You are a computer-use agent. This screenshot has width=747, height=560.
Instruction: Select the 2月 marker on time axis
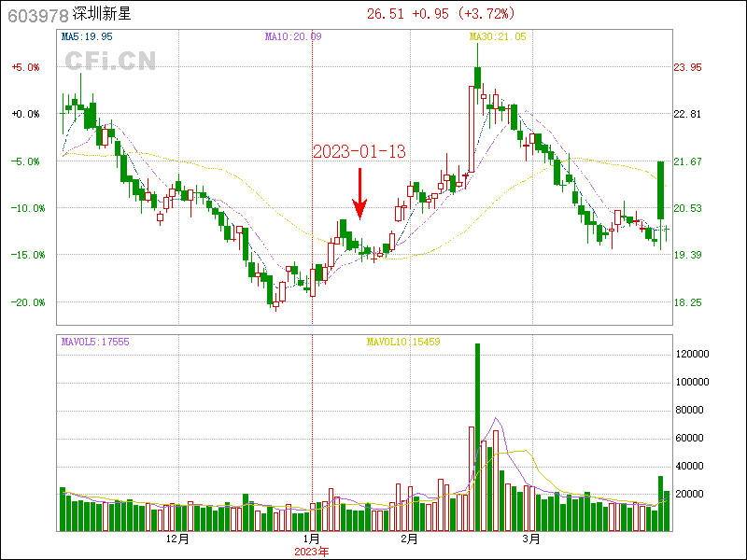[x=408, y=539]
